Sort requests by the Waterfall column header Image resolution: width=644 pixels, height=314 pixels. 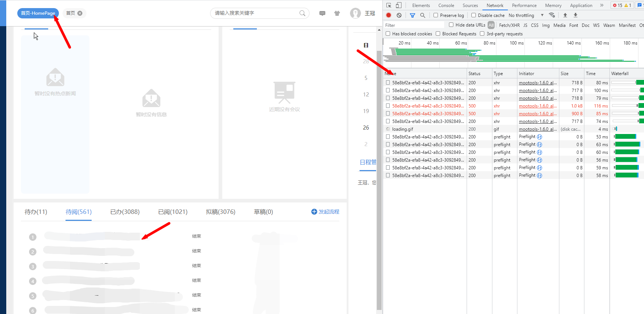[627, 74]
